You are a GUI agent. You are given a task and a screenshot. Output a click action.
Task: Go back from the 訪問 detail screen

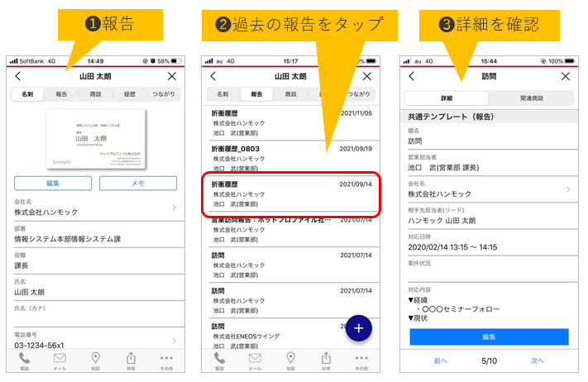pos(411,76)
